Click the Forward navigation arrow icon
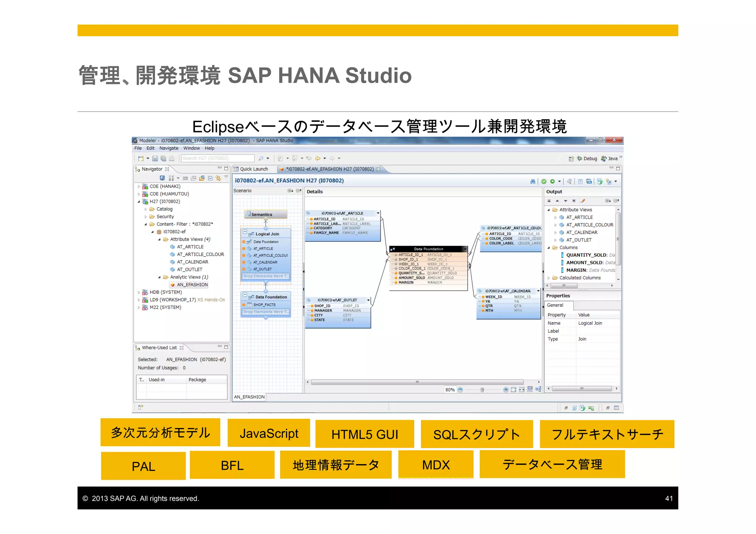The image size is (756, 534). click(x=332, y=159)
